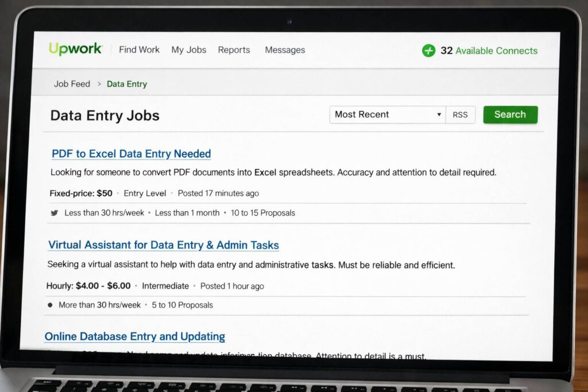Open the Reports menu
The height and width of the screenshot is (392, 588).
pos(234,50)
